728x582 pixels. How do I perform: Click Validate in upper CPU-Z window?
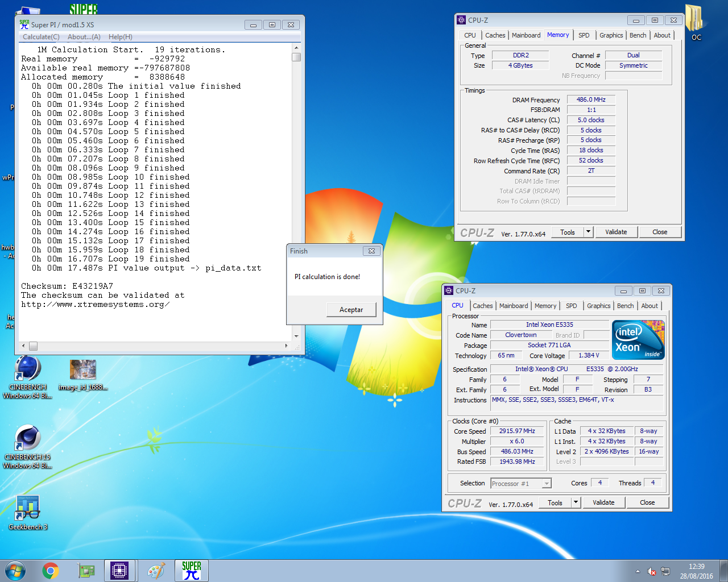pyautogui.click(x=616, y=232)
